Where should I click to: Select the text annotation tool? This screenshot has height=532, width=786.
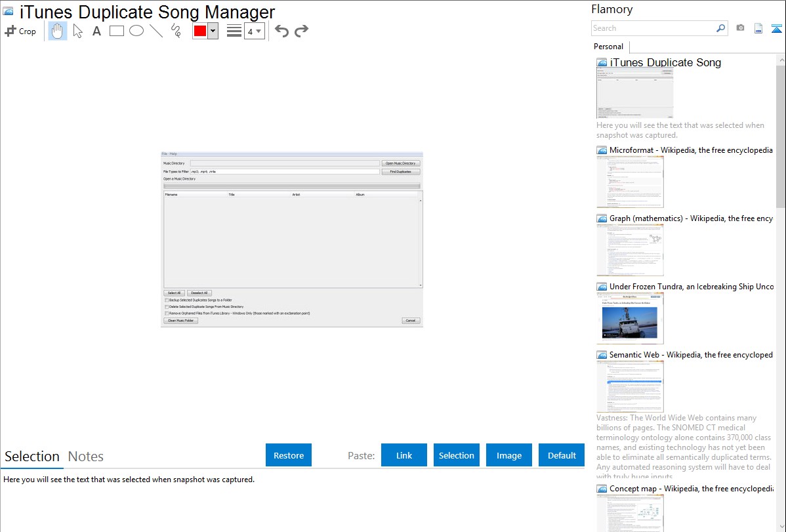[x=96, y=31]
